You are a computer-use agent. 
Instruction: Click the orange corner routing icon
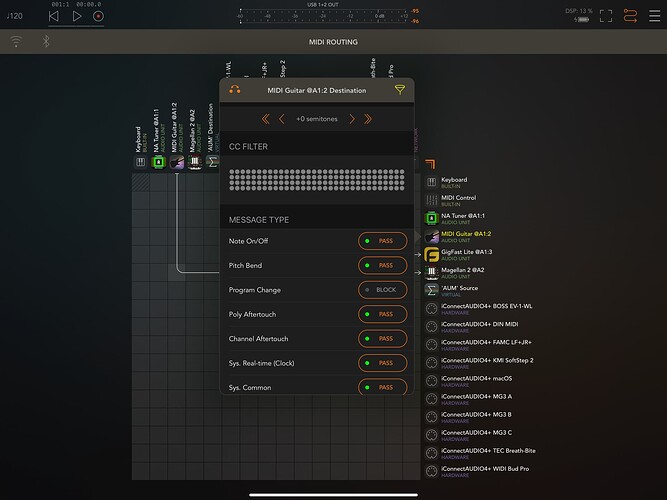click(x=430, y=164)
